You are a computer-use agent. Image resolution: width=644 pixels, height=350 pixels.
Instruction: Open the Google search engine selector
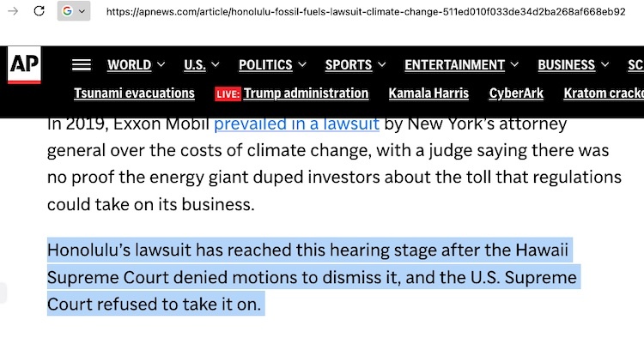pos(73,11)
